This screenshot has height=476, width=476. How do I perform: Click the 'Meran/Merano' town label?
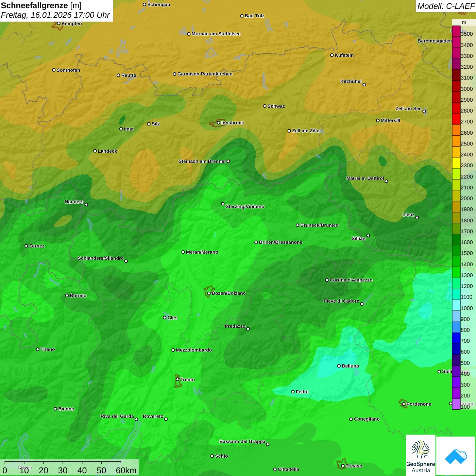coord(202,252)
